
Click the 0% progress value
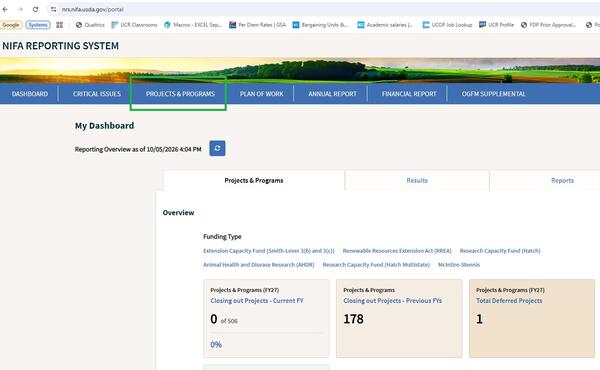pos(216,344)
